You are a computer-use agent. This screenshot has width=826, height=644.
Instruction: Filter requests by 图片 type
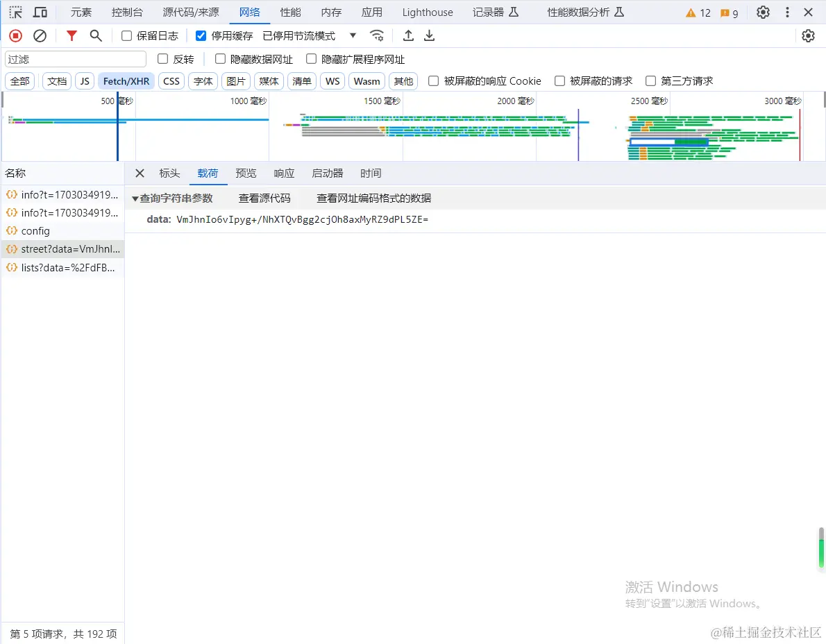[235, 81]
